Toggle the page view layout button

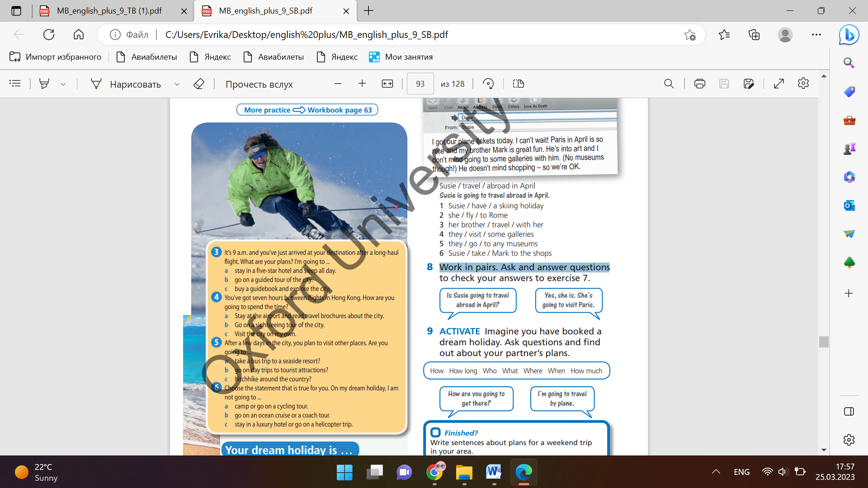tap(519, 84)
